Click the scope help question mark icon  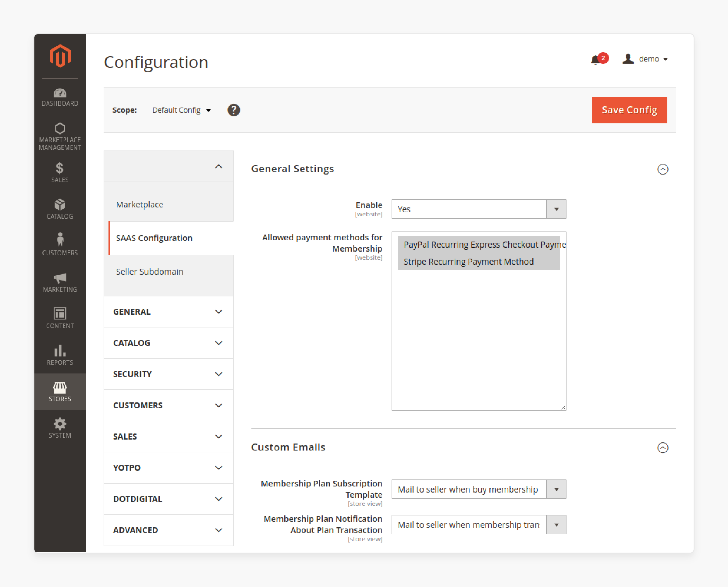click(234, 110)
